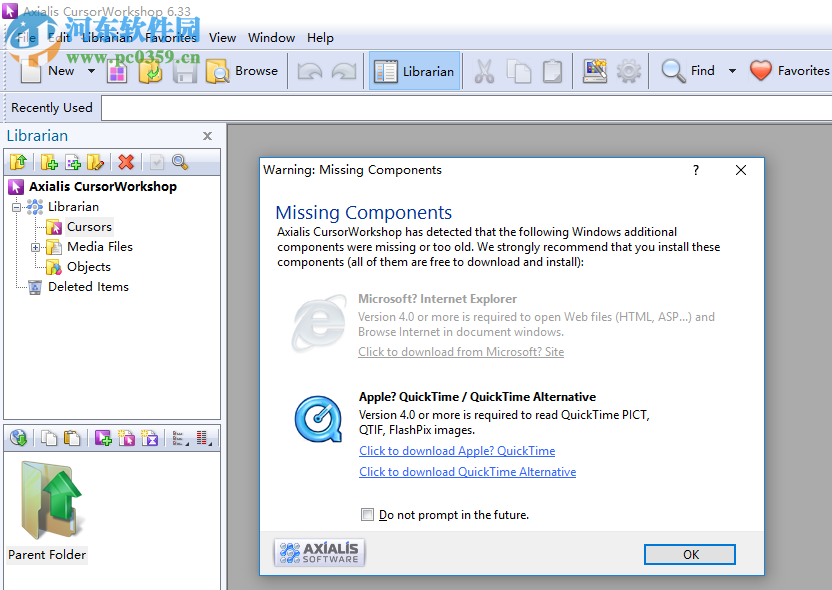The height and width of the screenshot is (590, 832).
Task: Click the go up folder icon in Librarian
Action: coord(19,162)
